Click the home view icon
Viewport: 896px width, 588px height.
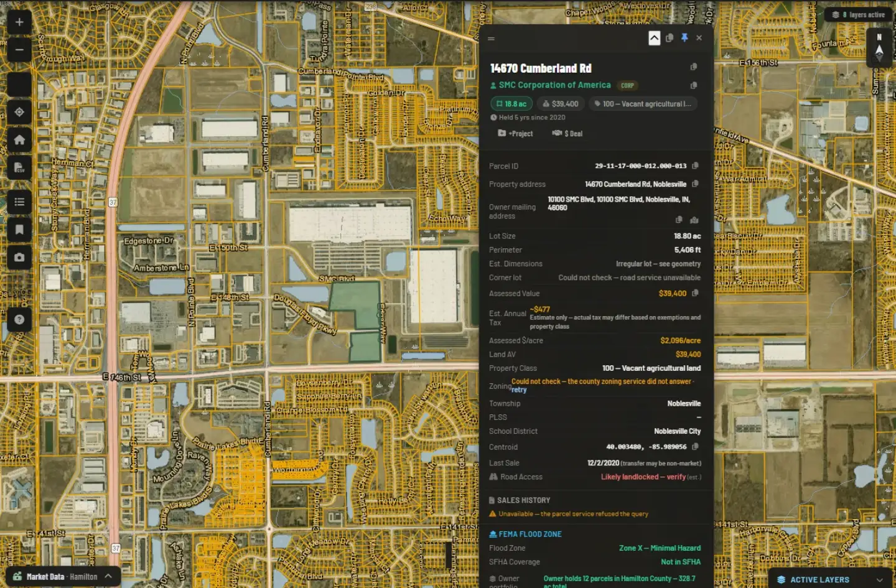coord(19,139)
